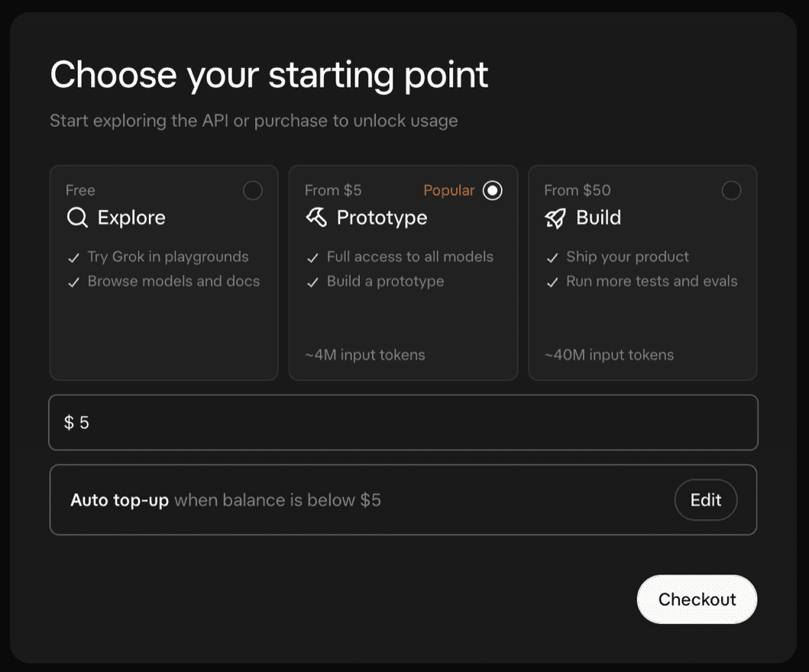
Task: Proceed with the Checkout button
Action: point(697,599)
